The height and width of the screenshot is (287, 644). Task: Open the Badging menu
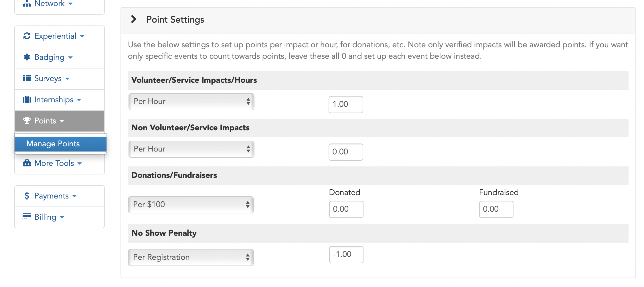click(x=60, y=58)
